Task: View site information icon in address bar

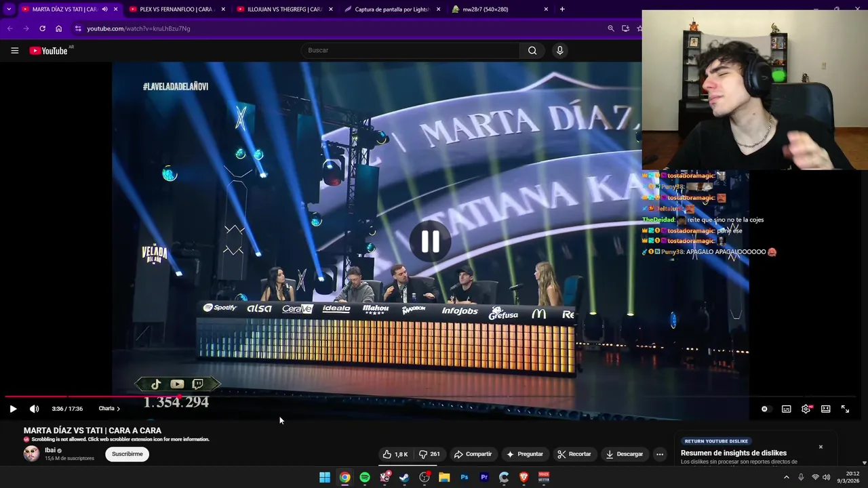Action: coord(78,28)
